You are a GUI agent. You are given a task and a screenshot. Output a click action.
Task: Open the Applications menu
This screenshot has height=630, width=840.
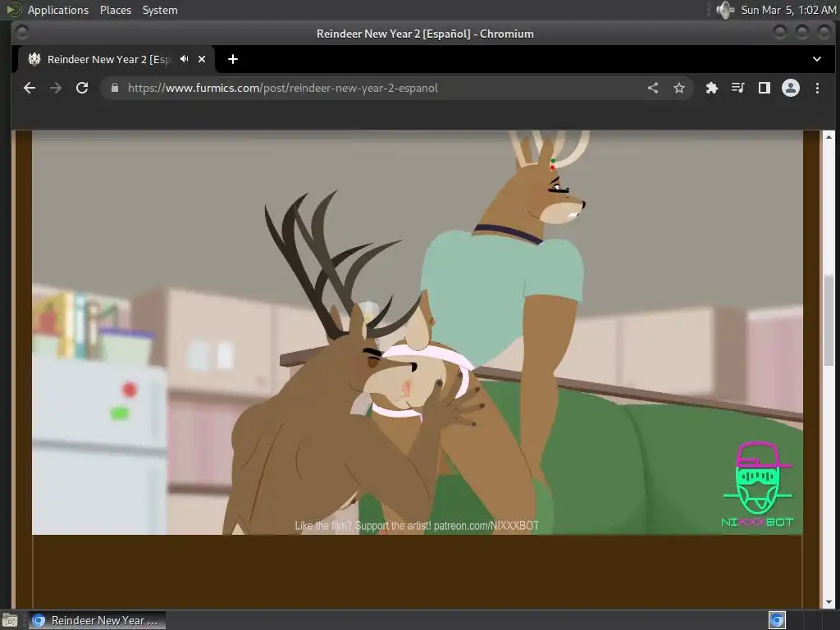coord(58,10)
